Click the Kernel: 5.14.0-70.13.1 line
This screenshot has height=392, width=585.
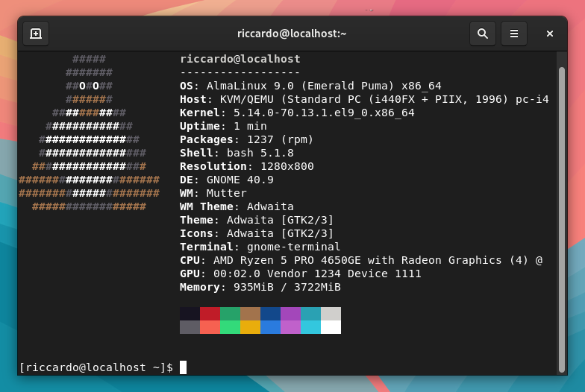coord(297,113)
